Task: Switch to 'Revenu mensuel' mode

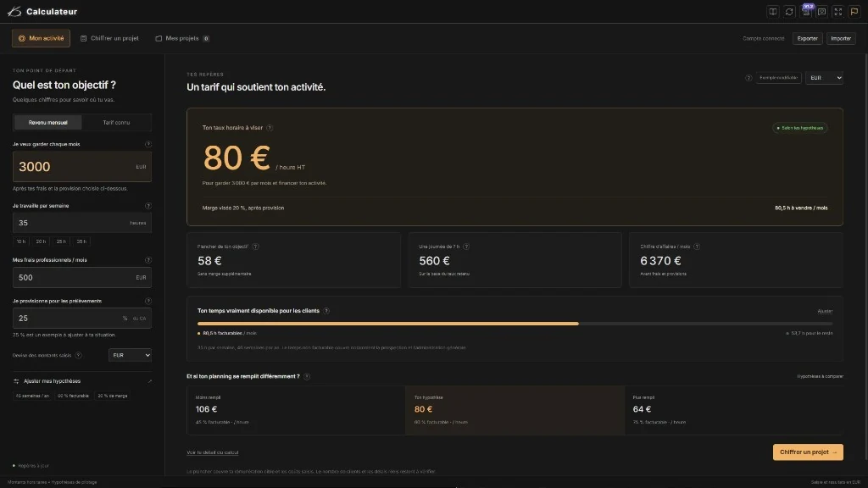Action: (x=47, y=122)
